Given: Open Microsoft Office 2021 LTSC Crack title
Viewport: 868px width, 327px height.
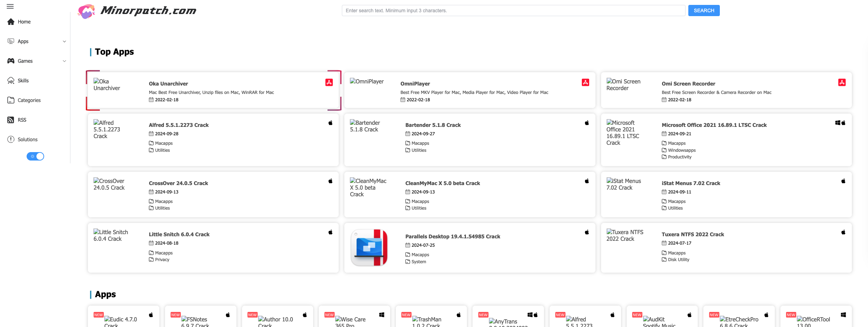Looking at the screenshot, I should 714,125.
